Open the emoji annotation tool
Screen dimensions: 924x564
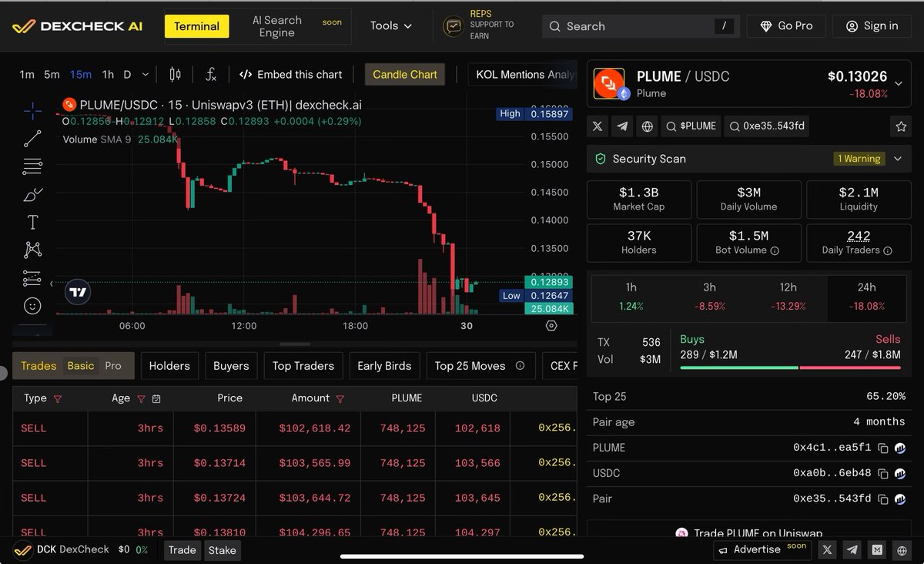click(32, 306)
